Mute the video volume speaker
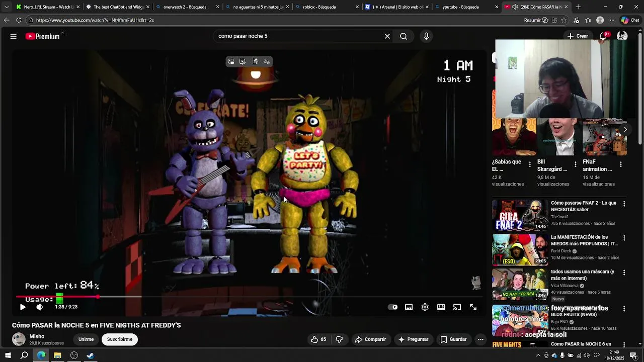 pyautogui.click(x=40, y=307)
